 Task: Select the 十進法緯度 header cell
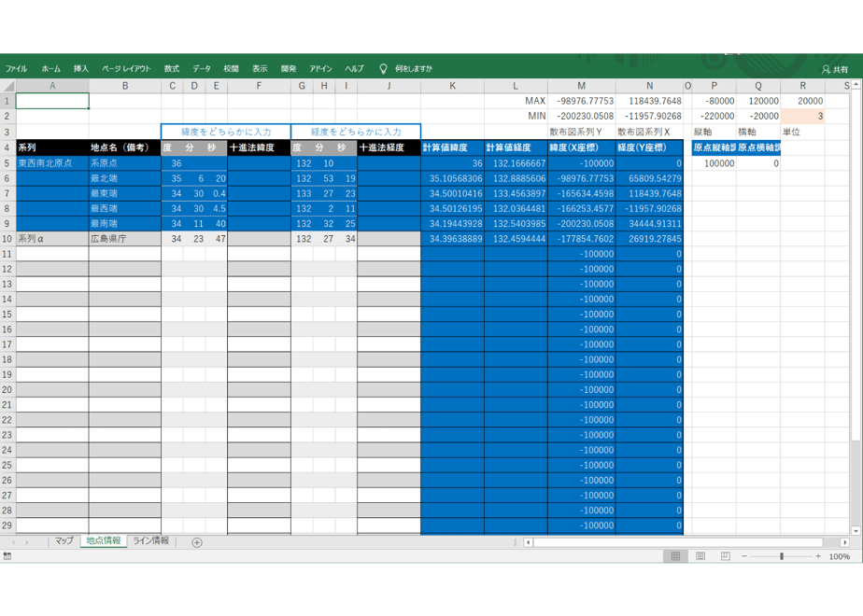[x=259, y=147]
